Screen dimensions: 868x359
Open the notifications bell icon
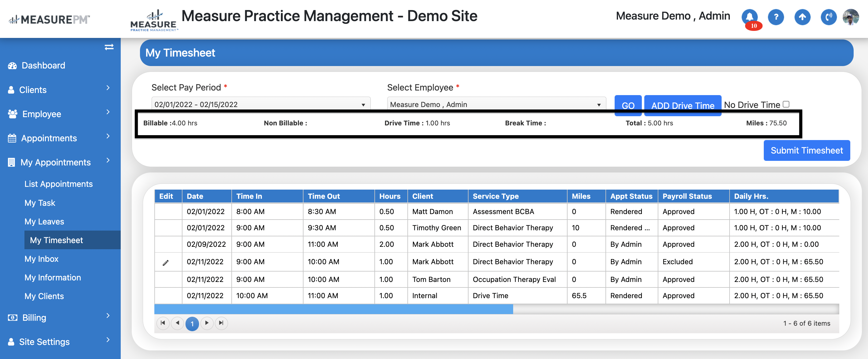(x=749, y=17)
